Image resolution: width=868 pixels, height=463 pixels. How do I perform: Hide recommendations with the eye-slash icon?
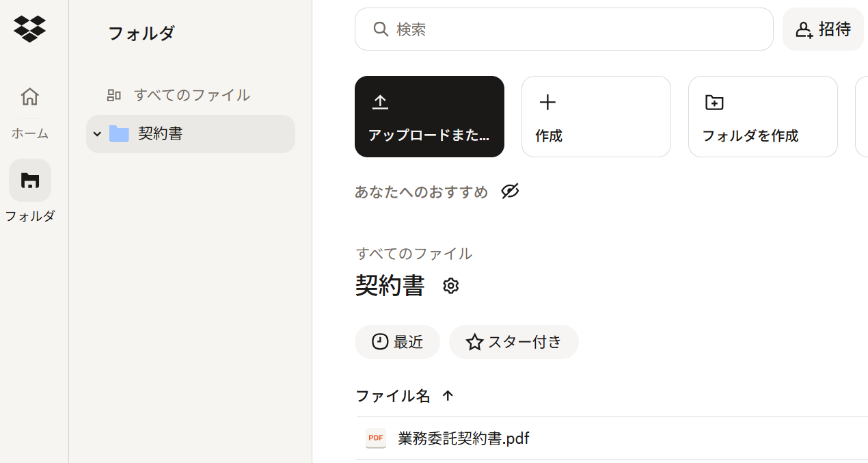tap(510, 191)
